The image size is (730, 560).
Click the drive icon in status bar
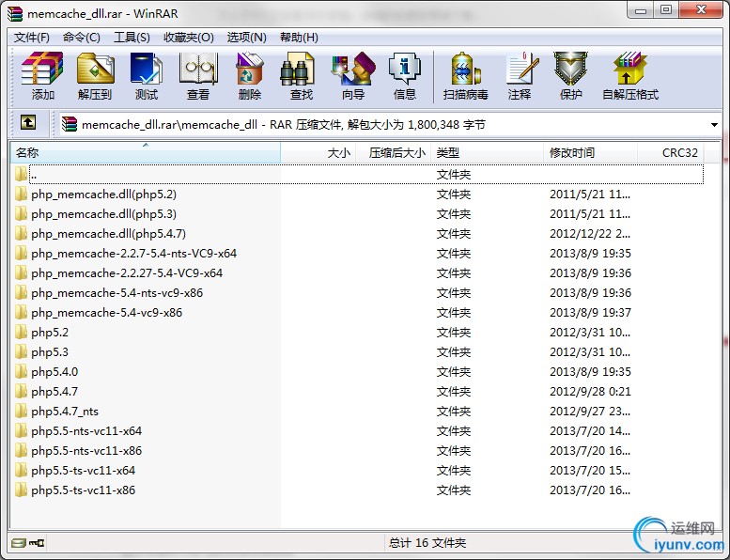[x=19, y=543]
